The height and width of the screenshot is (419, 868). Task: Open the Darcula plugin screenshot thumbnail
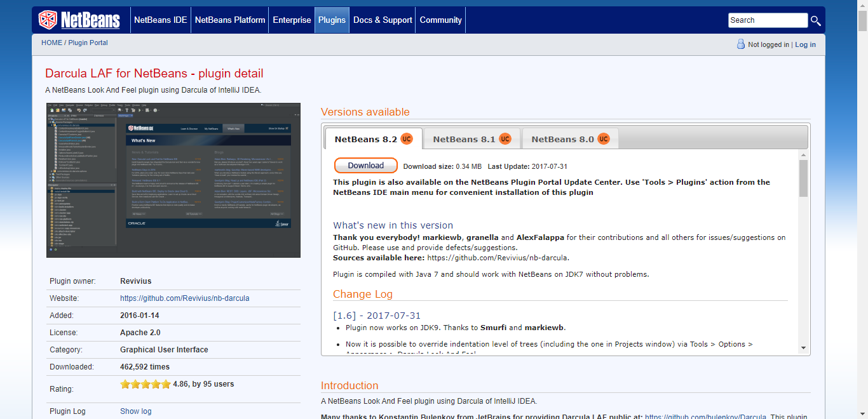173,180
